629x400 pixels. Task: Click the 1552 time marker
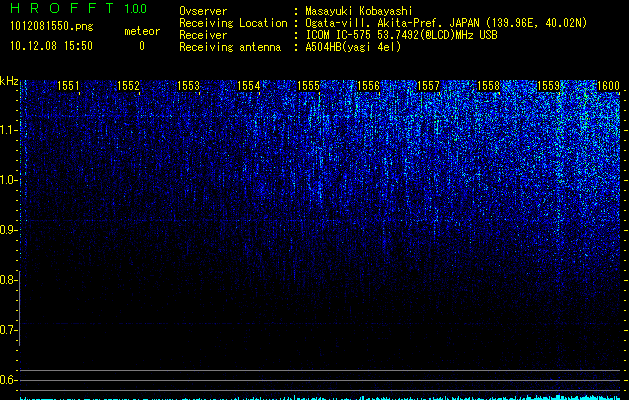[128, 85]
